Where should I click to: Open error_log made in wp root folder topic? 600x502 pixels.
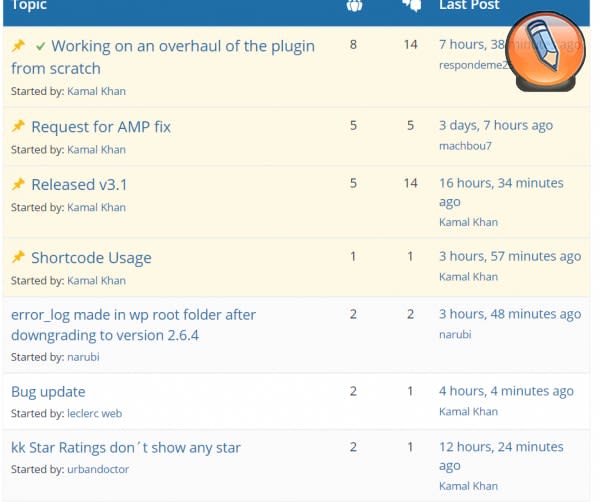click(134, 325)
